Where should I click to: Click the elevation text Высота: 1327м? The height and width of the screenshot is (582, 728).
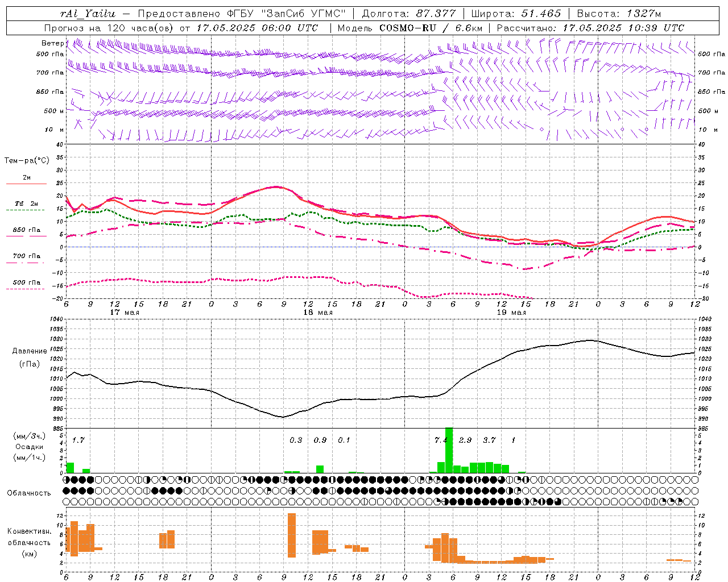619,14
